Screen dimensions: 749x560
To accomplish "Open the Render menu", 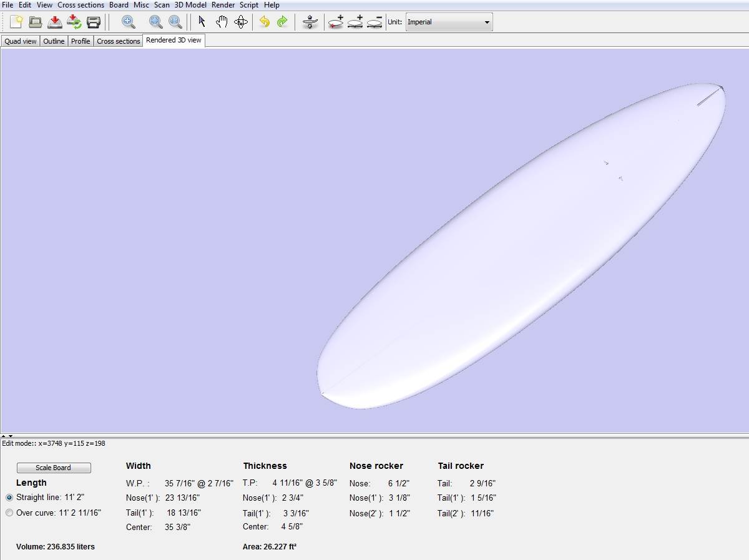I will (x=223, y=5).
